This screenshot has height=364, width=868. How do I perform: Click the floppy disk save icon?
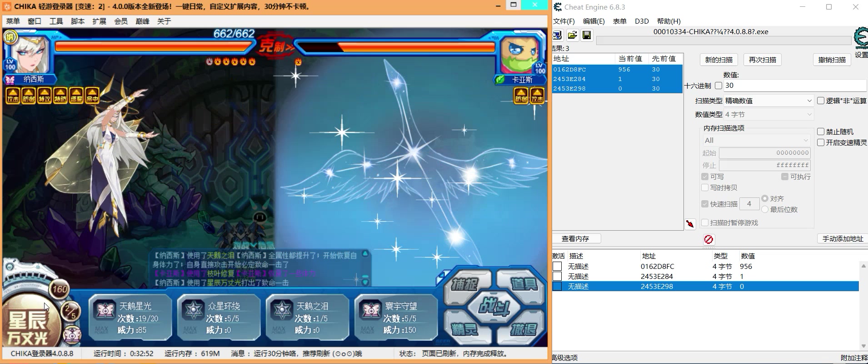pos(587,35)
